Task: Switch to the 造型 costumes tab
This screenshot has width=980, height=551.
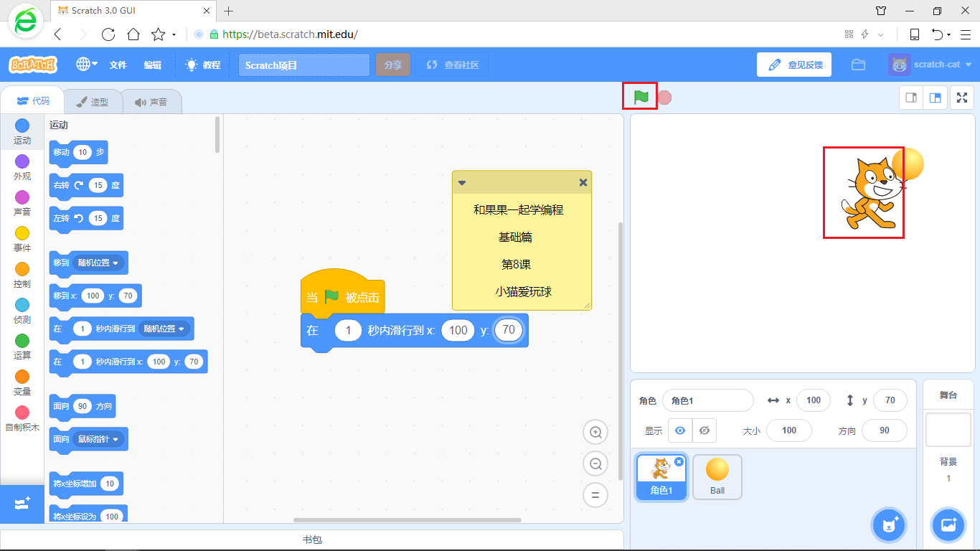Action: [x=93, y=102]
